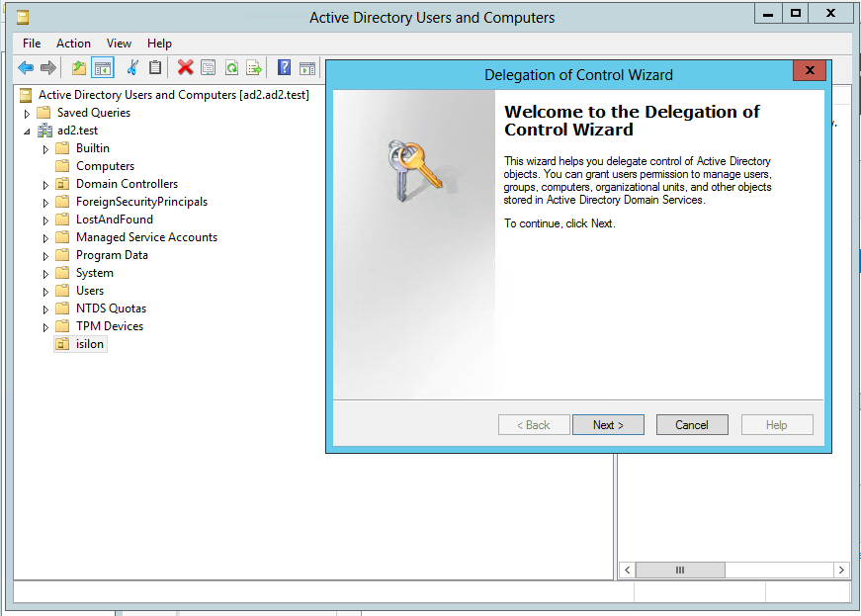
Task: Click the Computers folder icon
Action: pos(62,166)
